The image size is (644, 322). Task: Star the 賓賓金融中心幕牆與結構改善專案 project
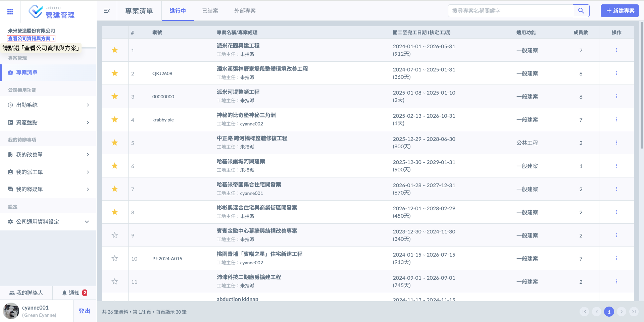[115, 235]
